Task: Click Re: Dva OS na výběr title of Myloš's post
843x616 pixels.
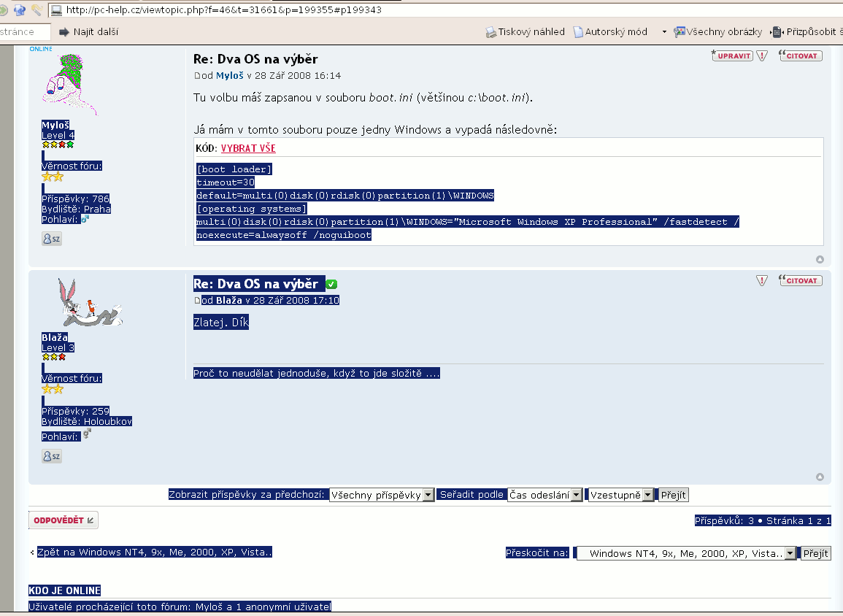Action: click(x=255, y=59)
